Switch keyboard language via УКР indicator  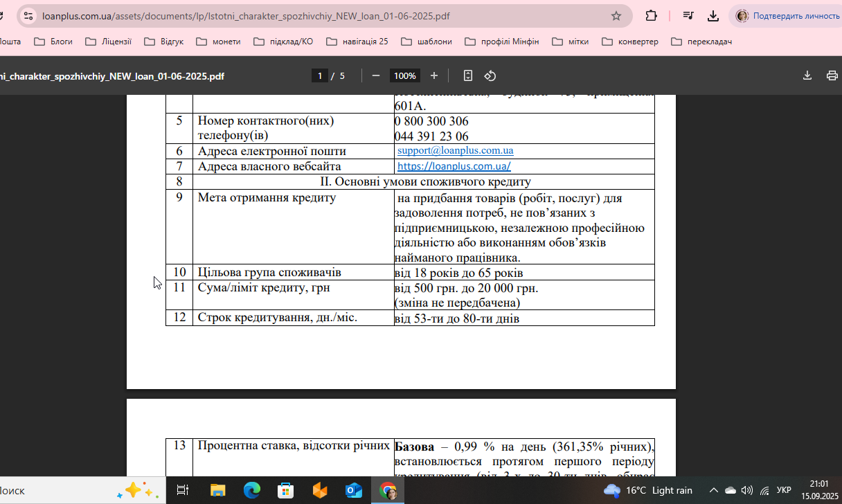click(x=784, y=491)
